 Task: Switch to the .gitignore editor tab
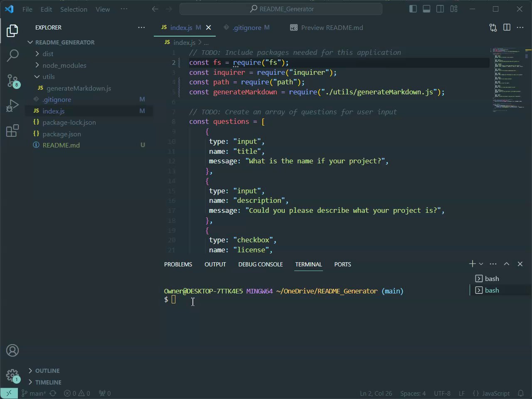coord(247,27)
